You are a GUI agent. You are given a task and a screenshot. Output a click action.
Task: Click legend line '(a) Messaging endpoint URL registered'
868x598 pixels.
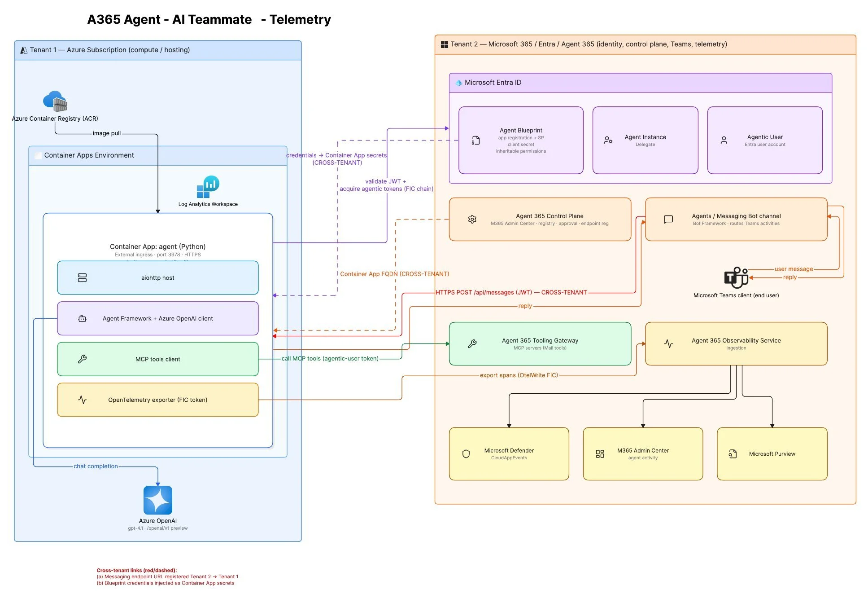tap(167, 577)
